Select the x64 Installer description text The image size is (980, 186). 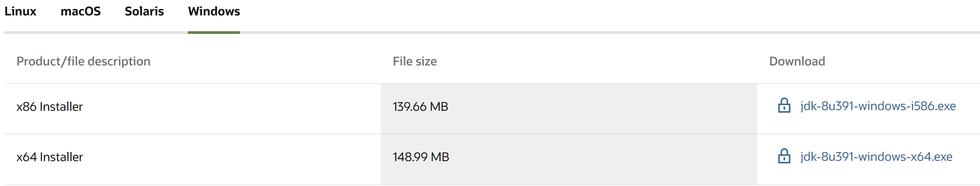click(x=49, y=157)
